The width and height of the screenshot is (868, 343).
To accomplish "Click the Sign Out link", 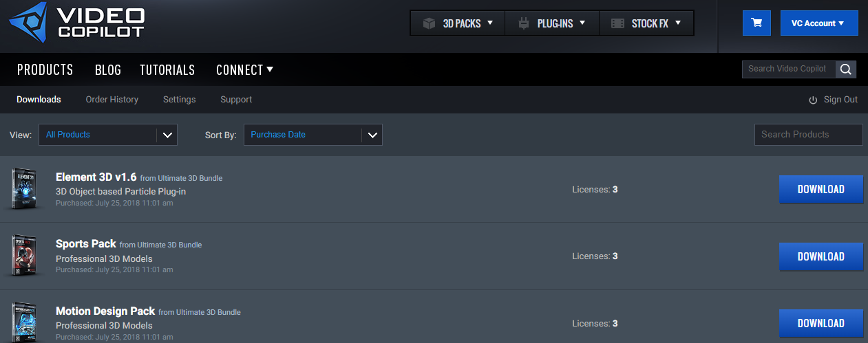I will [x=840, y=100].
